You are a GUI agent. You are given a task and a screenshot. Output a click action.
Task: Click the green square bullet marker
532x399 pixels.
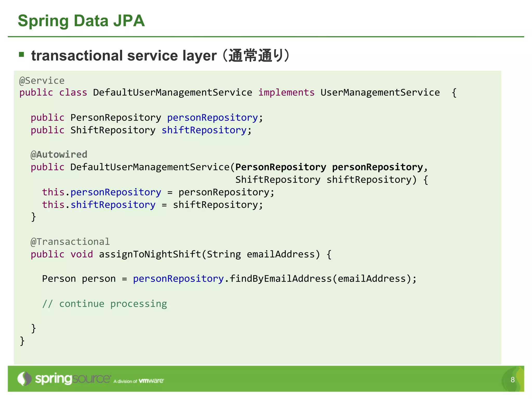point(22,54)
